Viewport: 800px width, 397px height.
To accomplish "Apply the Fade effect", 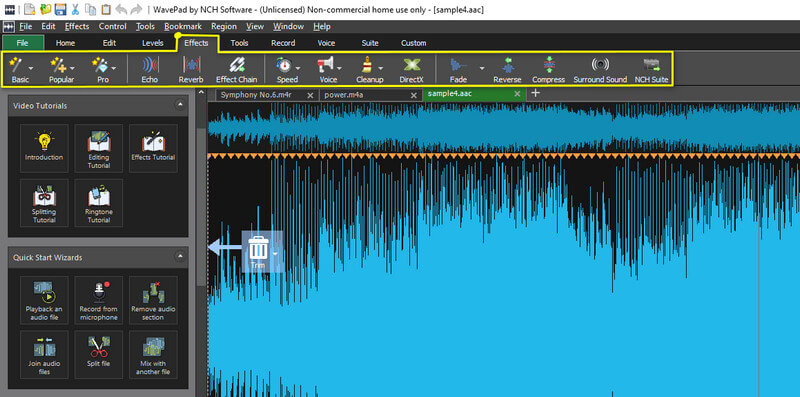I will (458, 70).
